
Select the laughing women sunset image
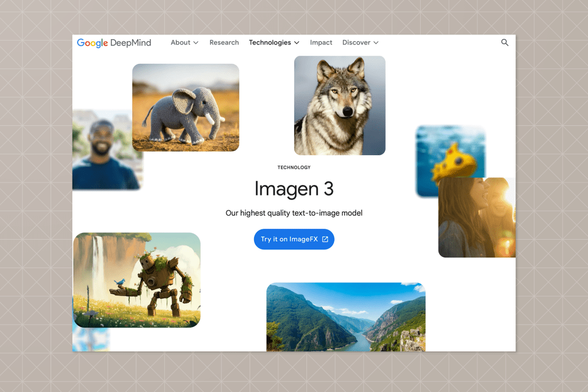pyautogui.click(x=477, y=218)
